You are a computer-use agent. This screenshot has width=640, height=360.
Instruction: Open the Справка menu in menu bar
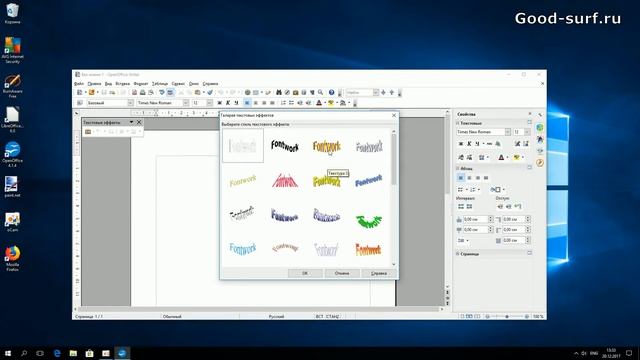coord(210,84)
